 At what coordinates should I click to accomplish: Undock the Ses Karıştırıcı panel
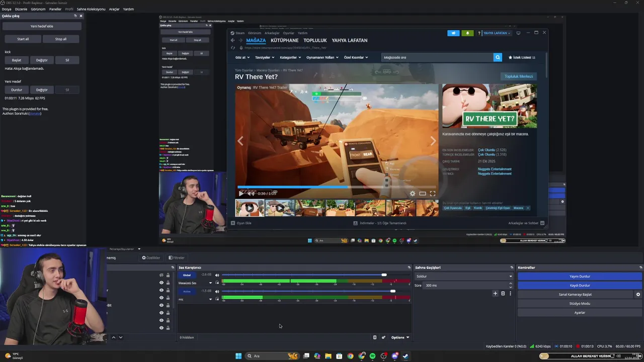pos(409,267)
